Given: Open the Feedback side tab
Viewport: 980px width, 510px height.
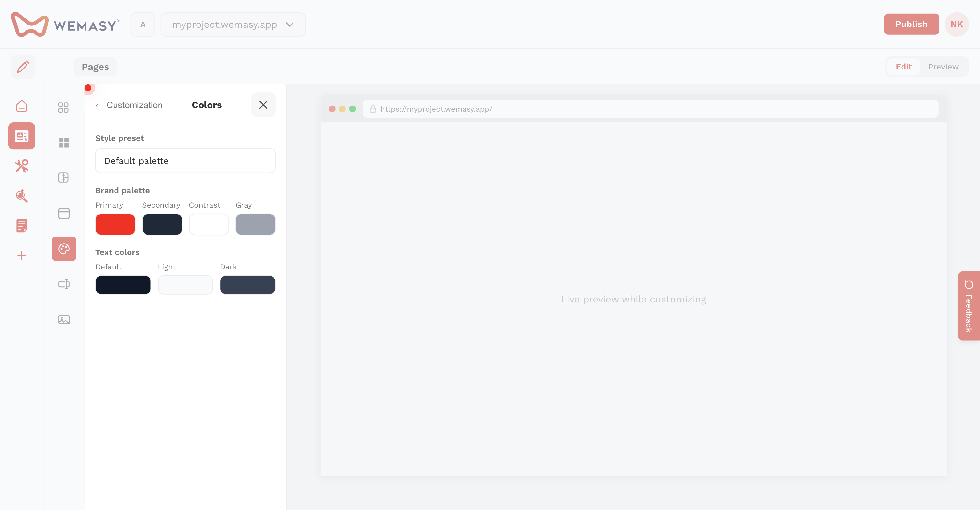Looking at the screenshot, I should pos(969,306).
